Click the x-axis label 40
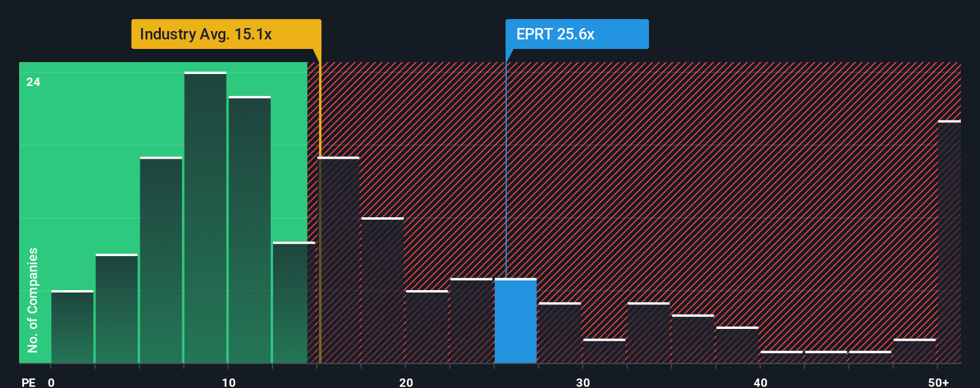Viewport: 980px width, 388px height. click(x=760, y=383)
